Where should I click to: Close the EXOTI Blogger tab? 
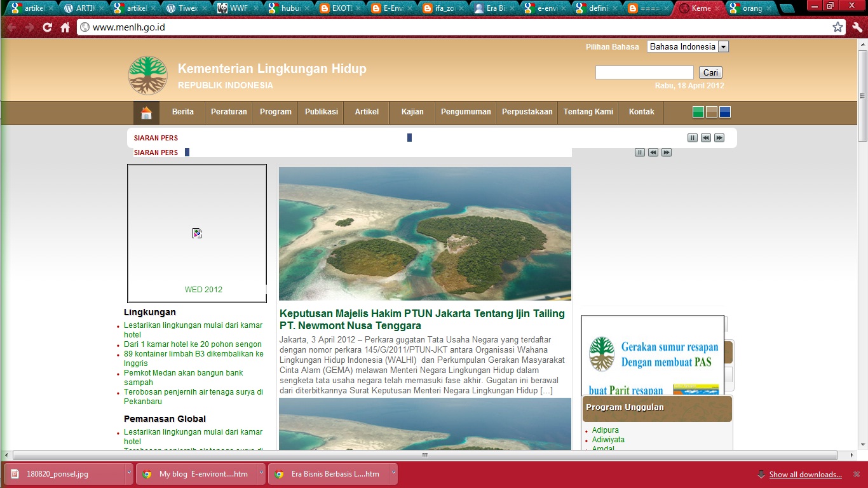tap(358, 8)
